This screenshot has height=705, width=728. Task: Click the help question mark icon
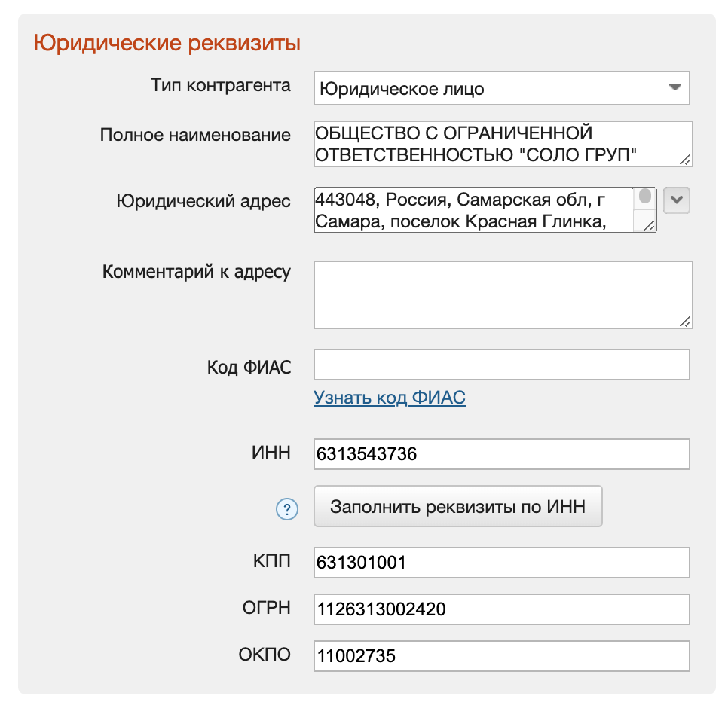(x=287, y=510)
